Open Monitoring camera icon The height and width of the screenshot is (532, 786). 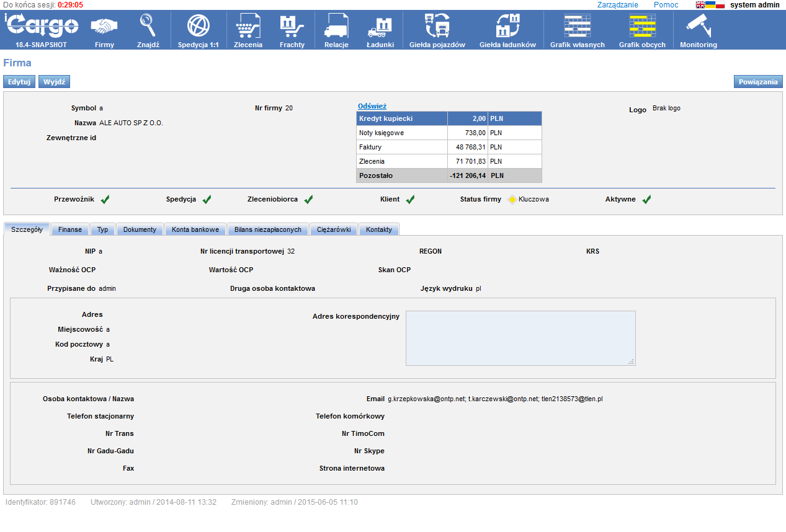698,26
